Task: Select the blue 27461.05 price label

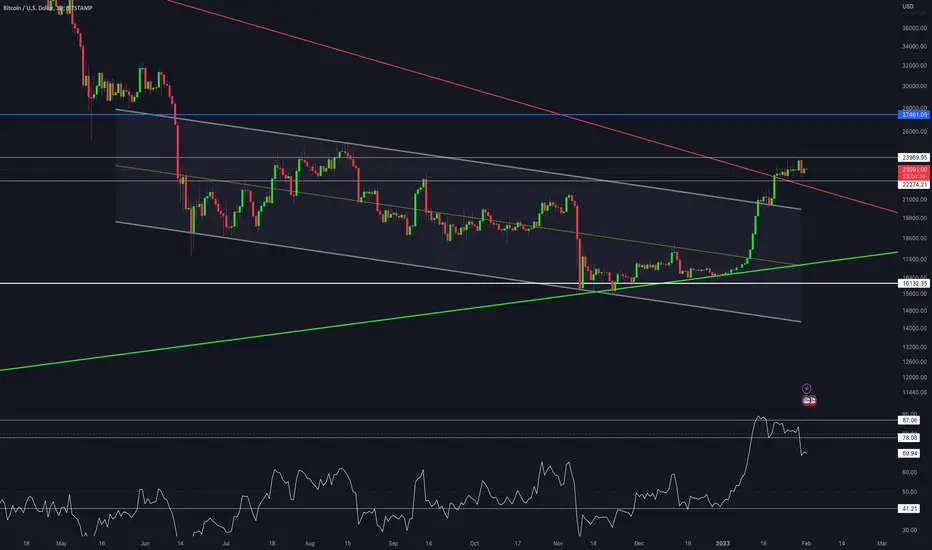Action: point(914,115)
